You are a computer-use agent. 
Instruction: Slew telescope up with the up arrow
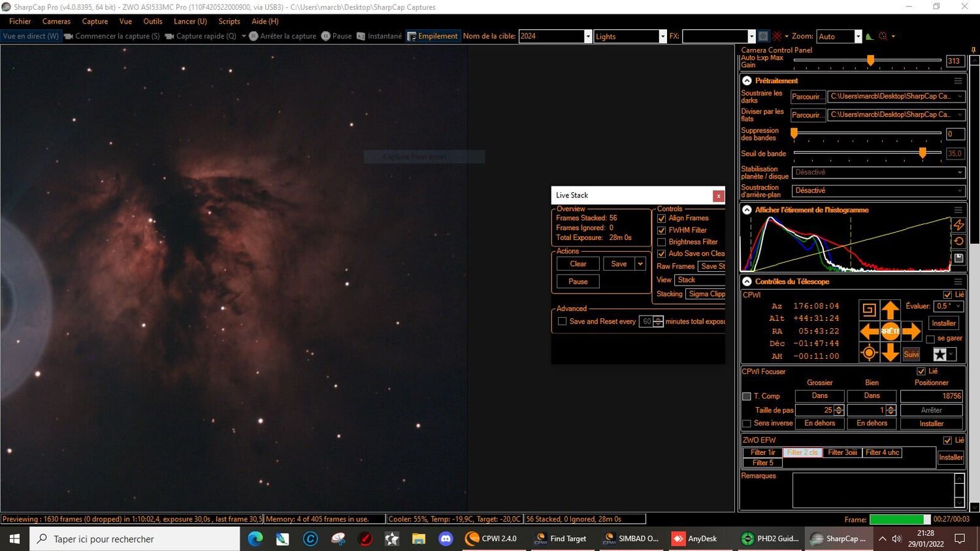click(890, 310)
